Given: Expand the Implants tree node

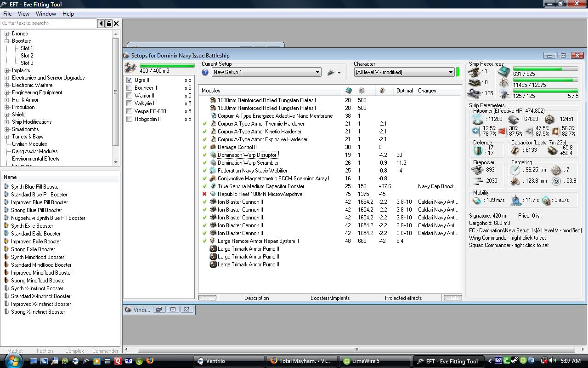Looking at the screenshot, I should pos(7,70).
